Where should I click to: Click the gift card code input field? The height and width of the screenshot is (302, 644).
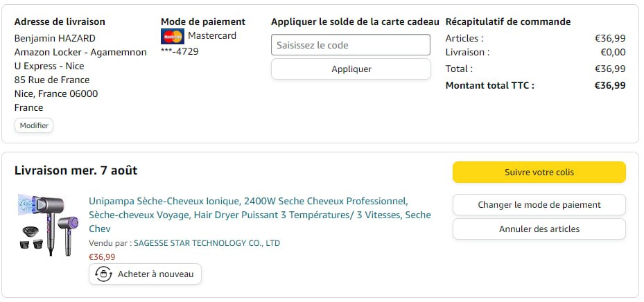tap(350, 45)
